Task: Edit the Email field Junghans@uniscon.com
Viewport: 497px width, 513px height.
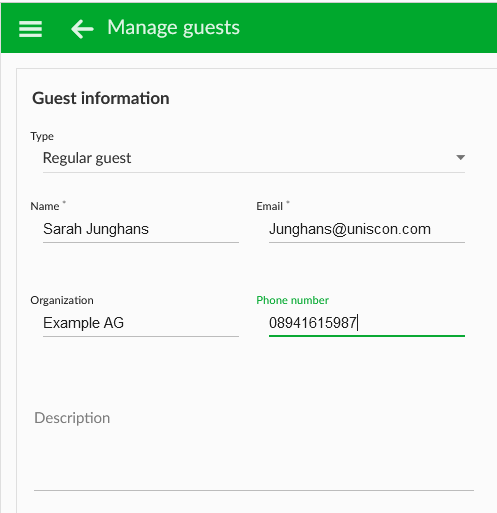Action: click(367, 229)
